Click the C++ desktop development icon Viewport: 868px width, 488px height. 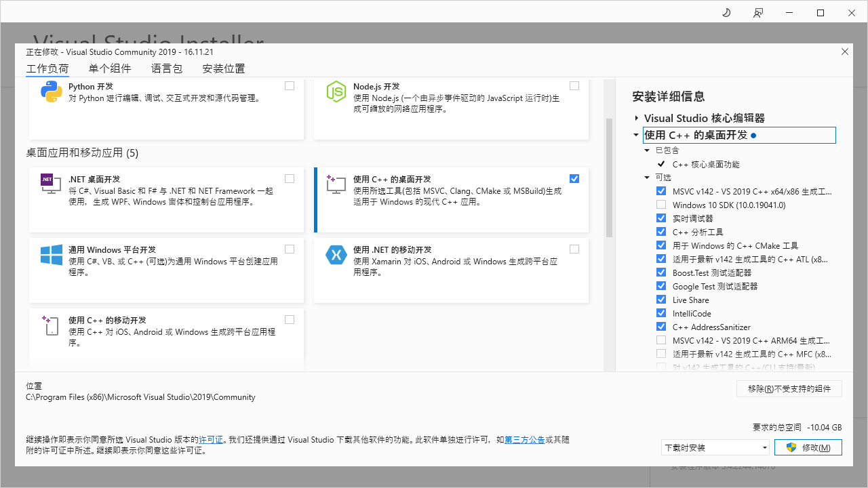click(x=336, y=184)
